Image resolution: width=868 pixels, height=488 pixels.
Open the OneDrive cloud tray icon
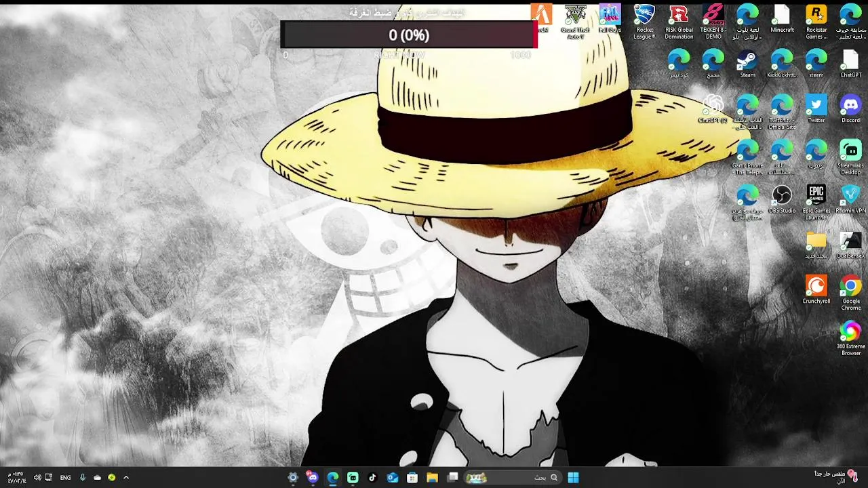click(x=97, y=477)
